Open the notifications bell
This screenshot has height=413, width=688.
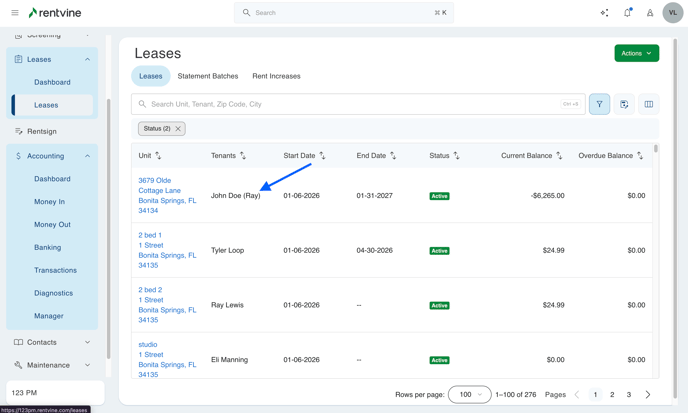point(627,13)
